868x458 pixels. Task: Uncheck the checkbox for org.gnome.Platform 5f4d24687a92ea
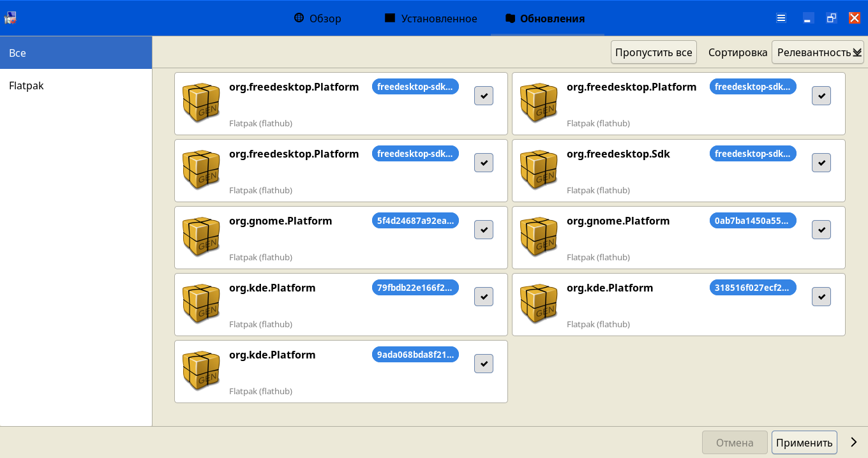(x=484, y=230)
